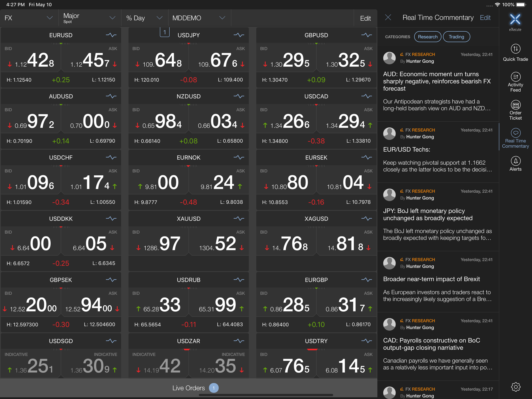This screenshot has width=532, height=399.
Task: Open the EURSEK chart icon
Action: (366, 157)
